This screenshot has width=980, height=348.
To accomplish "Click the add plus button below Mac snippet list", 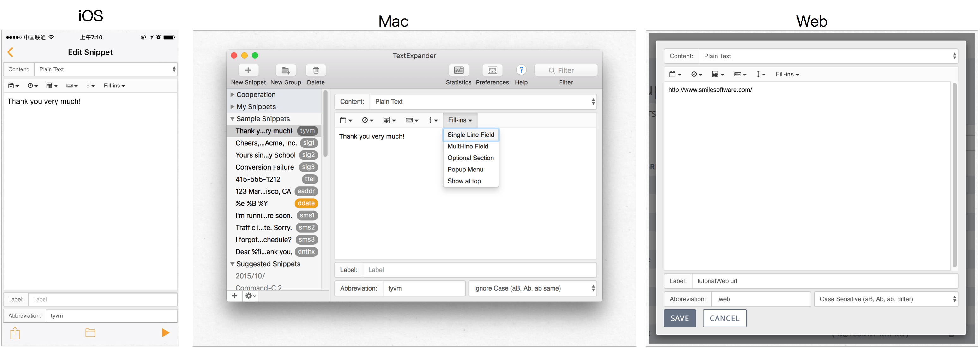I will pyautogui.click(x=234, y=296).
